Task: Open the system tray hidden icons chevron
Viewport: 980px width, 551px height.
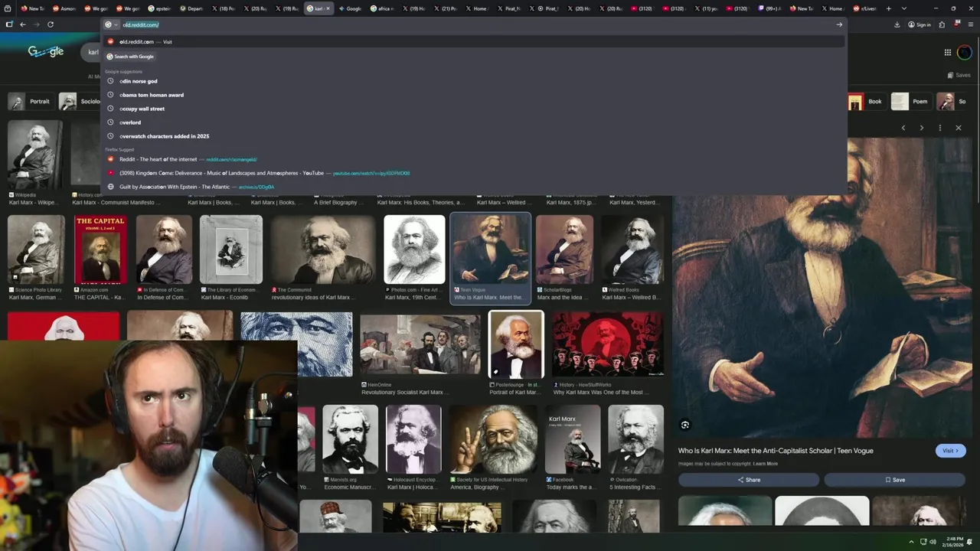Action: [x=911, y=542]
